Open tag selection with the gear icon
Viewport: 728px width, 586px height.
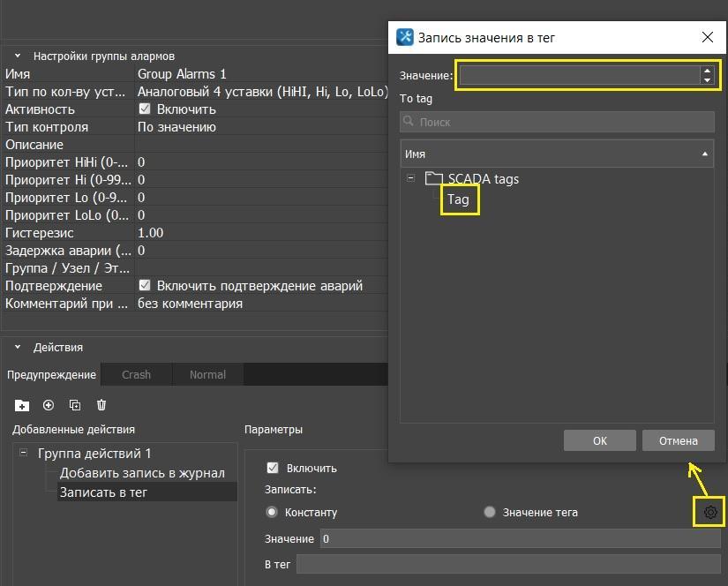tap(710, 512)
